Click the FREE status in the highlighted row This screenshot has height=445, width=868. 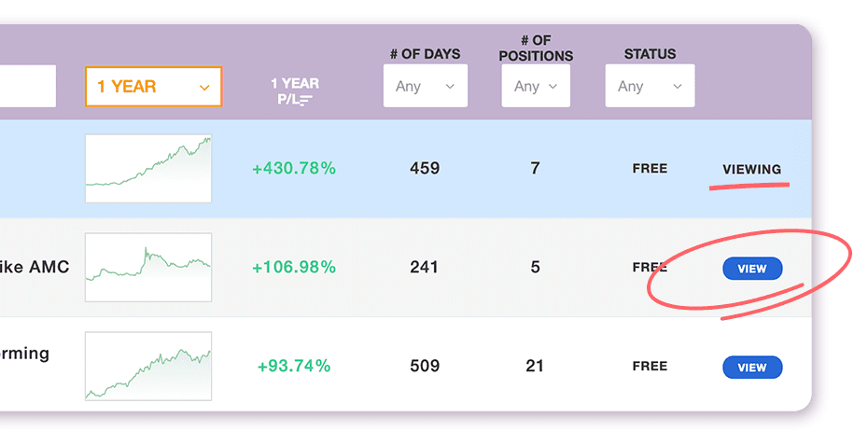coord(650,169)
